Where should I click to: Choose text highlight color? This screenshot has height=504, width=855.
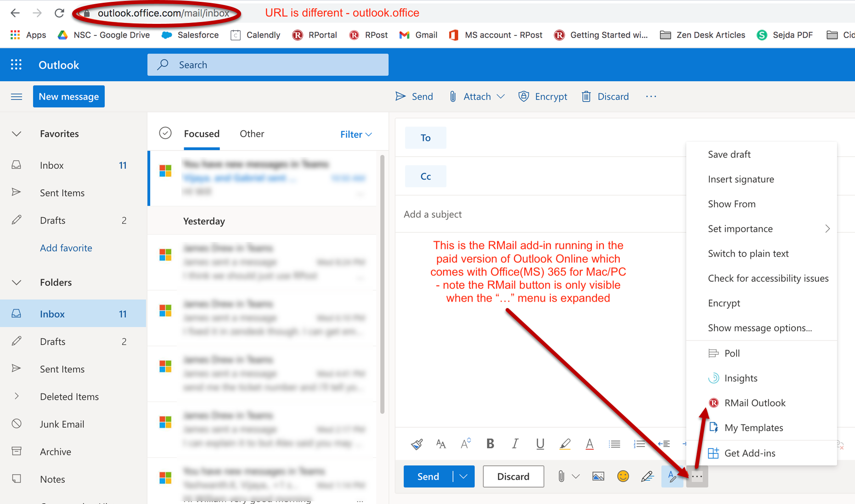565,444
